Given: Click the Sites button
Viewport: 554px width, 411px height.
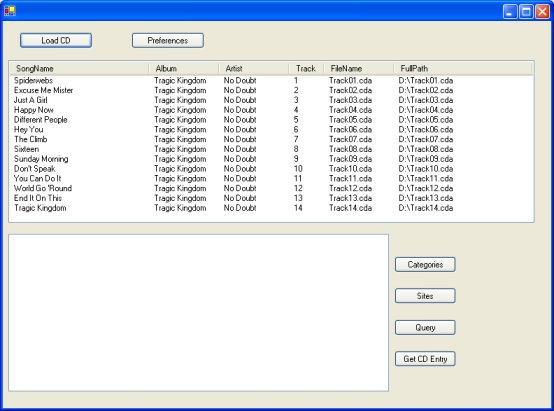Looking at the screenshot, I should pyautogui.click(x=425, y=296).
